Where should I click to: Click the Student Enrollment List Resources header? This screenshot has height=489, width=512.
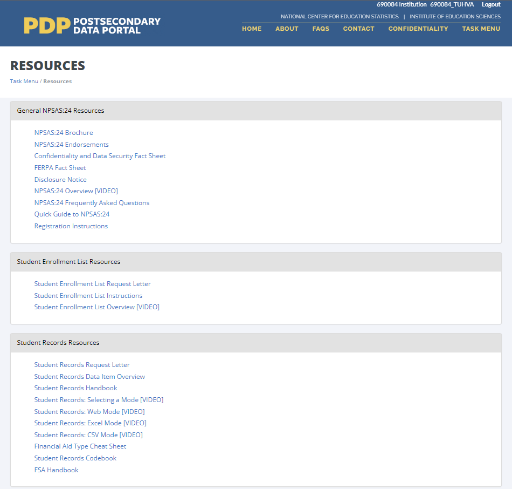point(256,262)
